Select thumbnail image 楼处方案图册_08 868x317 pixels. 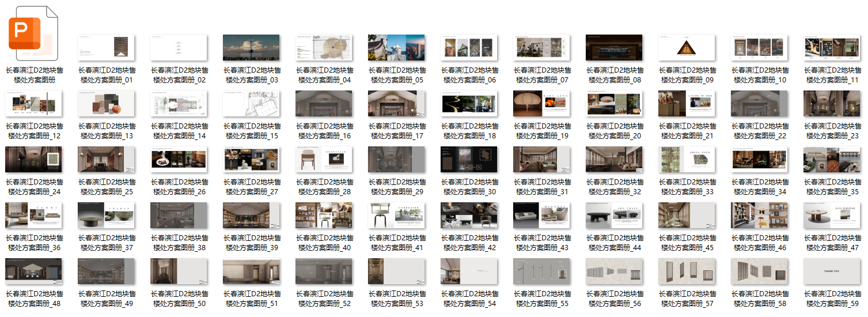614,47
